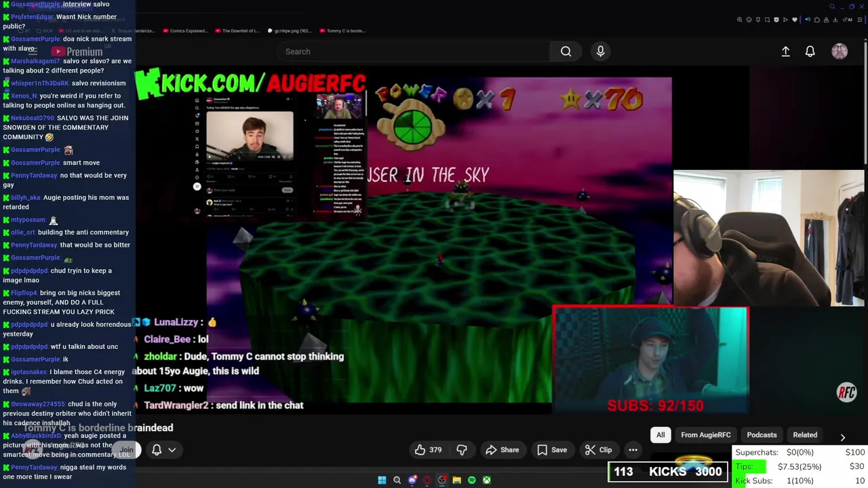Click the browser pin toolbar icon
Image resolution: width=868 pixels, height=488 pixels.
(758, 20)
